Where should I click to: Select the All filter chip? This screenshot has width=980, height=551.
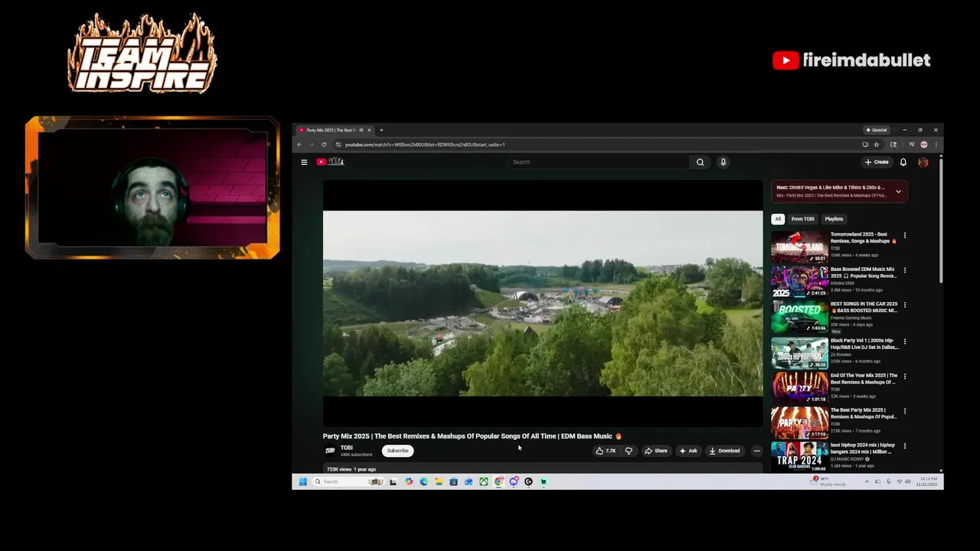coord(778,219)
